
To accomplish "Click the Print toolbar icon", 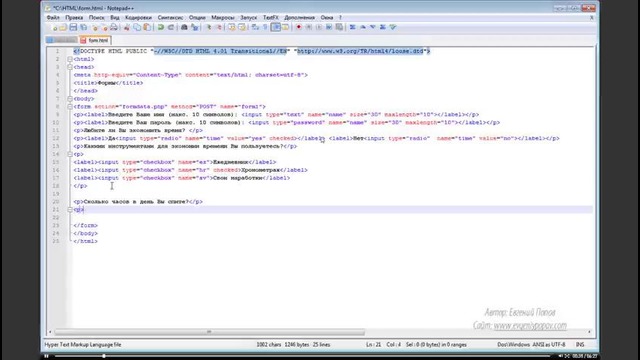I will coord(114,27).
